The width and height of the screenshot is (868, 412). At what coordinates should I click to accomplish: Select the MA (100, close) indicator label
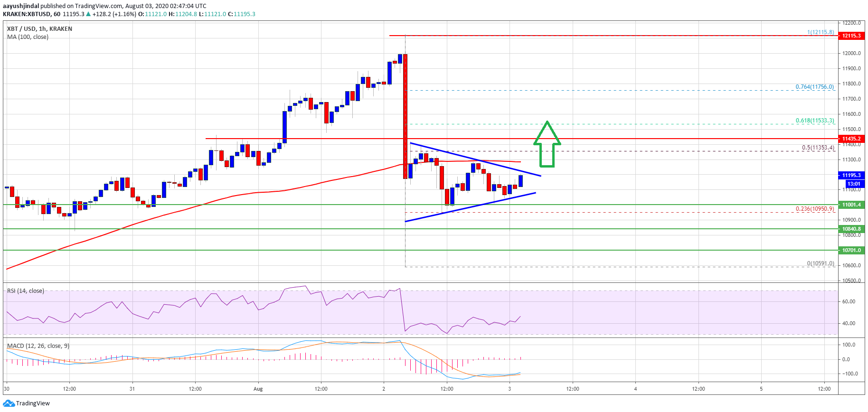pos(28,37)
